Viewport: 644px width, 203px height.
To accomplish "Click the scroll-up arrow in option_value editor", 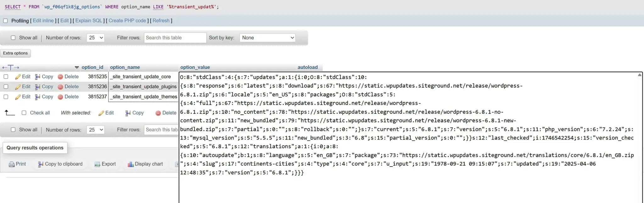I will tap(639, 75).
